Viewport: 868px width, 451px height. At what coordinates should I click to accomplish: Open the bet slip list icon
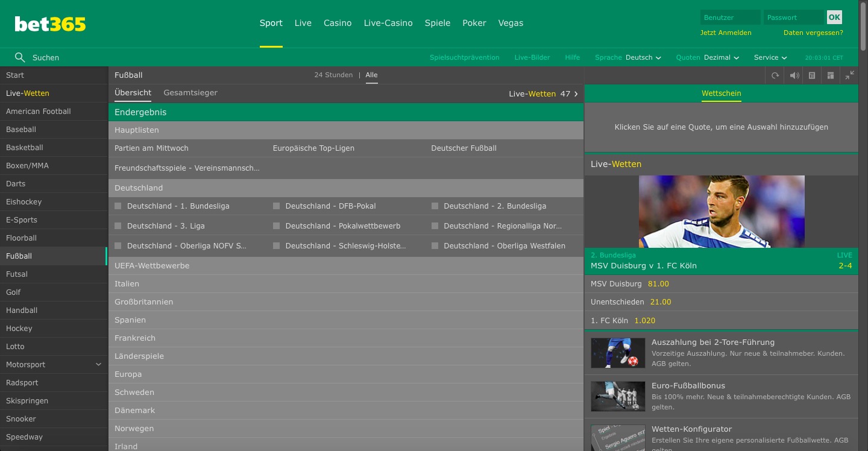tap(812, 75)
